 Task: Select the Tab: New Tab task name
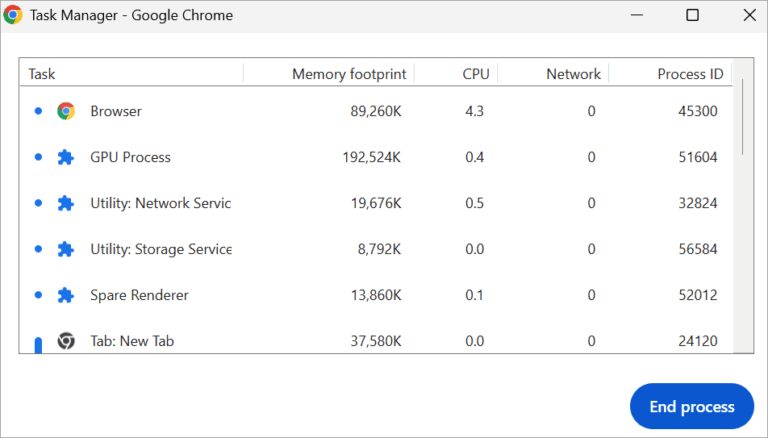point(132,341)
